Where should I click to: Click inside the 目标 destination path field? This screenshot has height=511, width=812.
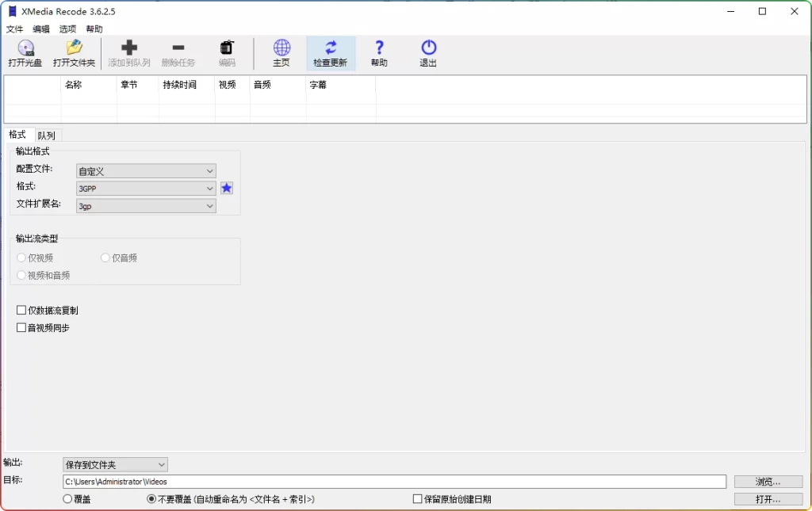(317, 481)
